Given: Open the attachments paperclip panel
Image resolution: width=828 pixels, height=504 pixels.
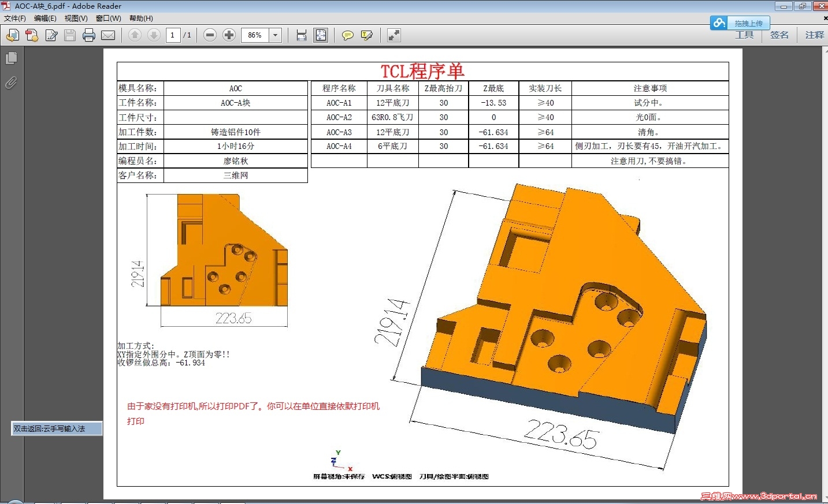Looking at the screenshot, I should pos(11,83).
